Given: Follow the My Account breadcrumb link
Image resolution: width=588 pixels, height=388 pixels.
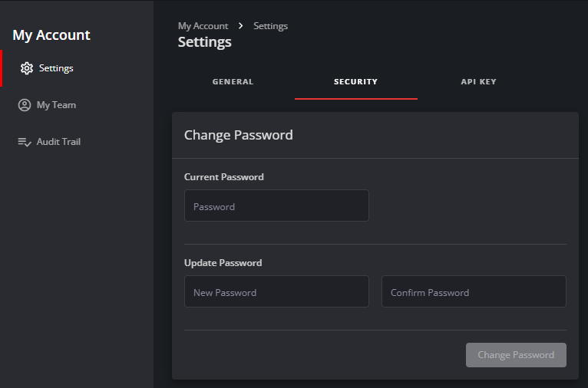Looking at the screenshot, I should click(x=203, y=26).
